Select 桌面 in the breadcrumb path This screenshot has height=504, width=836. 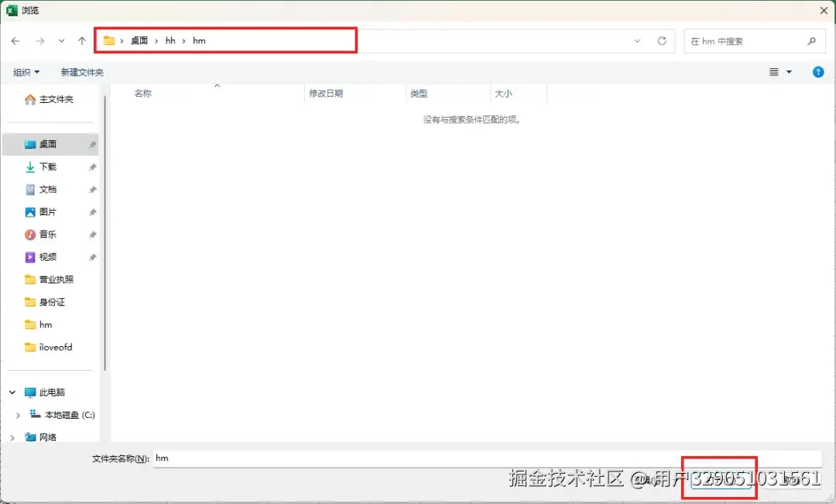pyautogui.click(x=139, y=40)
